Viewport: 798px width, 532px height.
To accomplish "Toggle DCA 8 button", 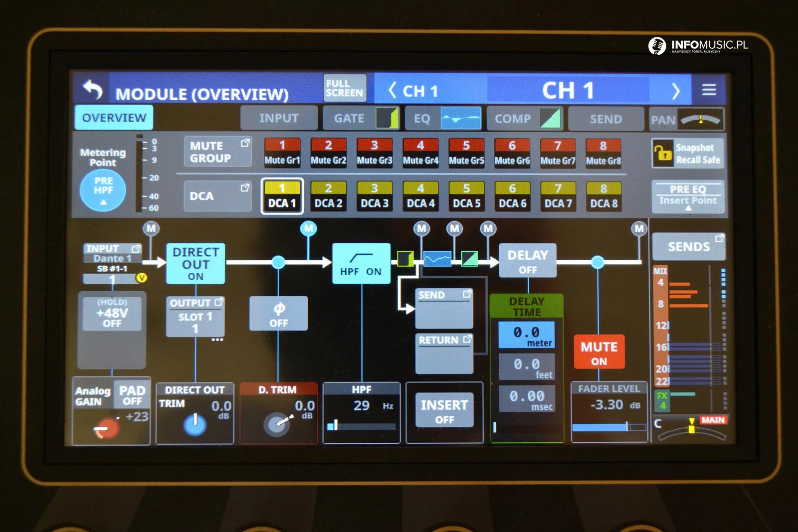I will tap(603, 196).
